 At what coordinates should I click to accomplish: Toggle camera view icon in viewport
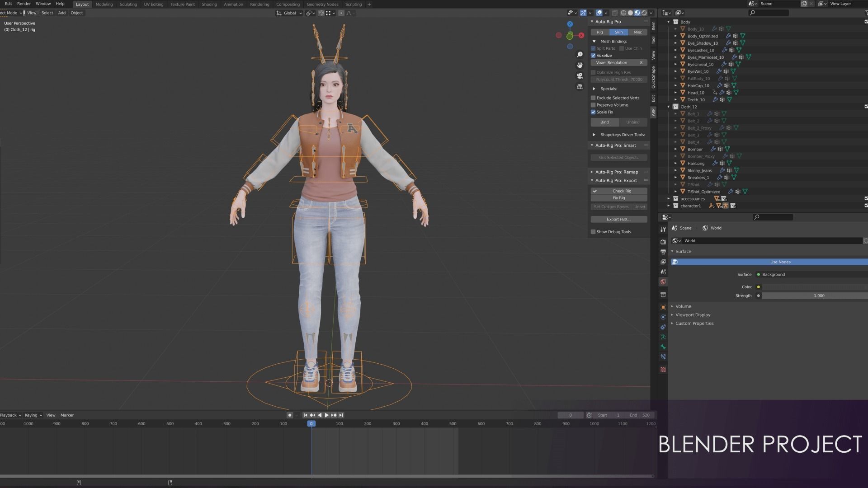tap(580, 76)
